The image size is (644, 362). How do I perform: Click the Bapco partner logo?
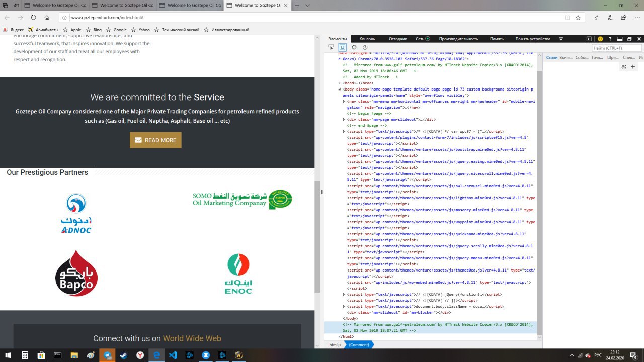pyautogui.click(x=76, y=273)
